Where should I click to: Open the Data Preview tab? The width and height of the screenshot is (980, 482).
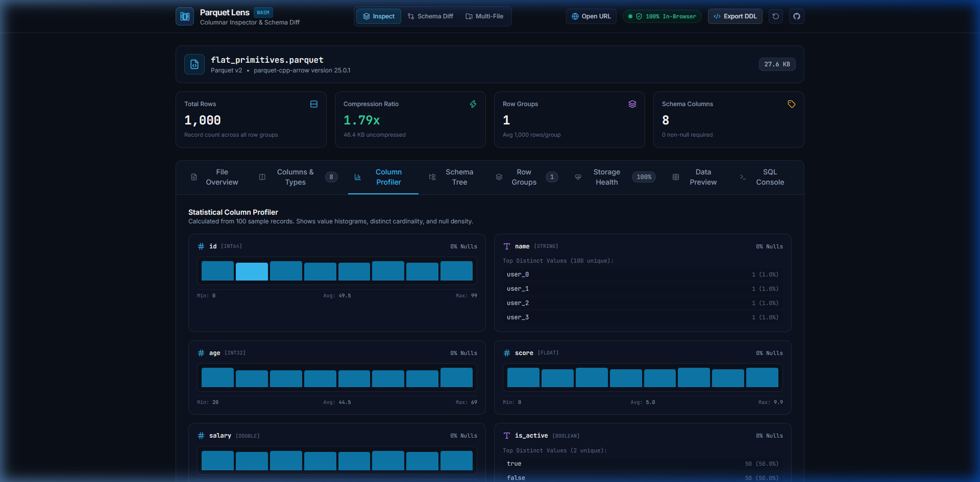[695, 177]
